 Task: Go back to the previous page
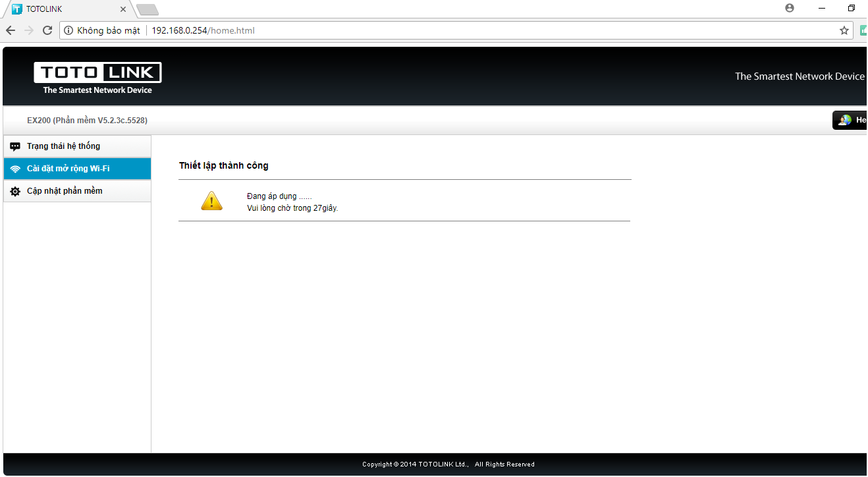click(x=11, y=30)
